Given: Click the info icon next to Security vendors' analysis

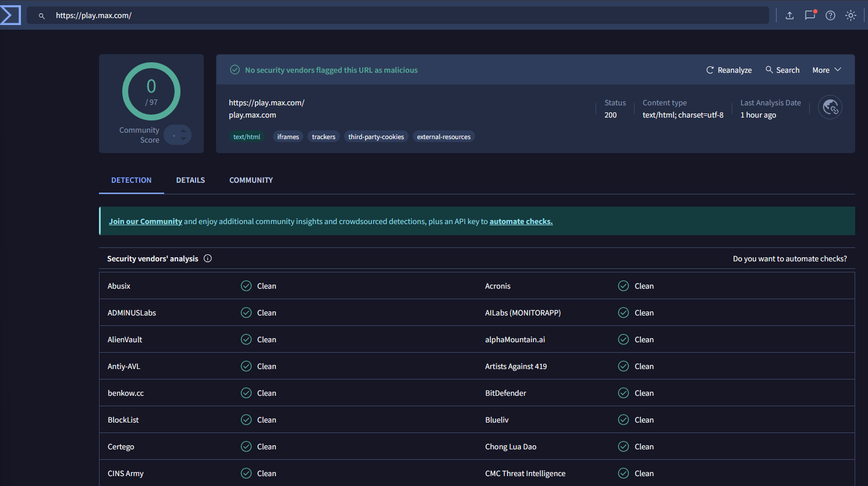Looking at the screenshot, I should pyautogui.click(x=207, y=258).
